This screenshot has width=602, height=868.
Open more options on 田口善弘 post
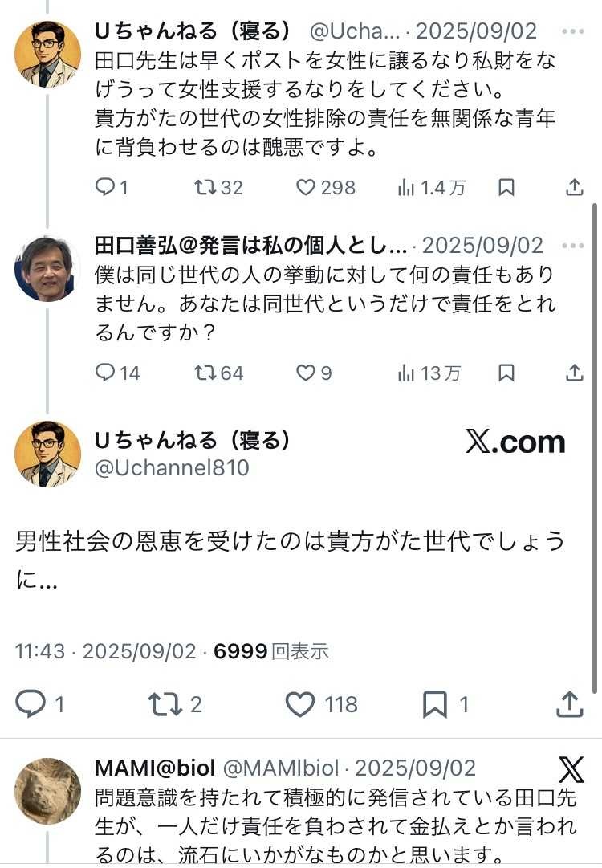point(573,245)
